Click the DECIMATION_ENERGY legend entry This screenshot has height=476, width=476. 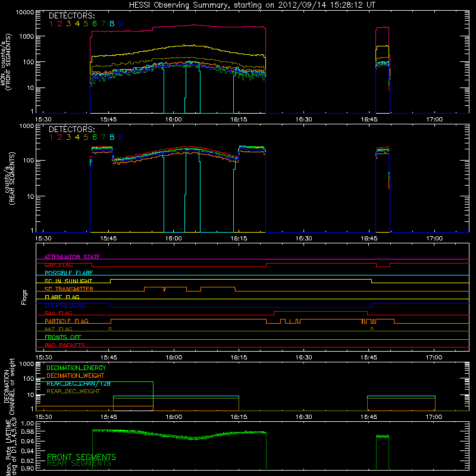click(x=76, y=368)
